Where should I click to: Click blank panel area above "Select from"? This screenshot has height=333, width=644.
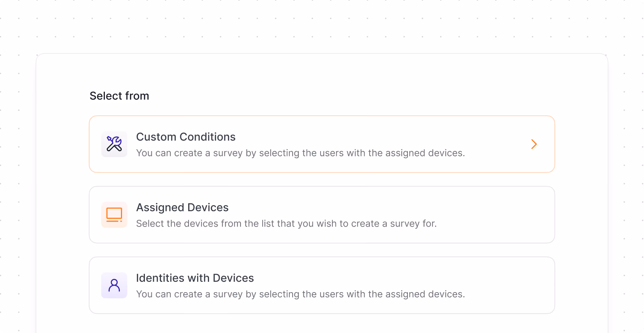[322, 72]
